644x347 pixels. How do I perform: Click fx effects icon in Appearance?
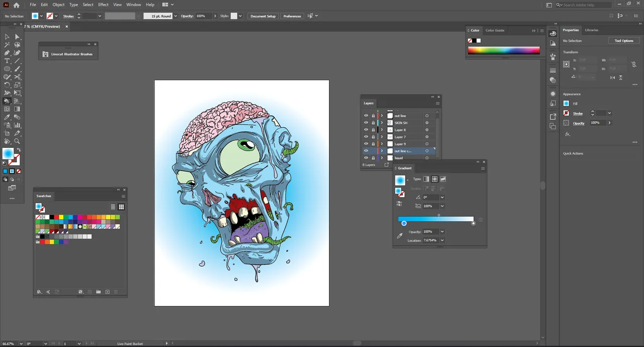[x=568, y=134]
